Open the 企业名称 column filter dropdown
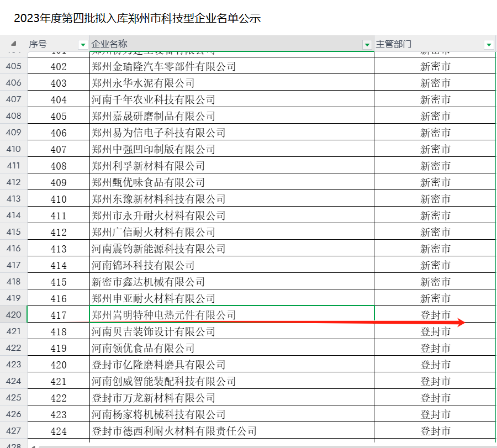The height and width of the screenshot is (448, 497). point(367,44)
